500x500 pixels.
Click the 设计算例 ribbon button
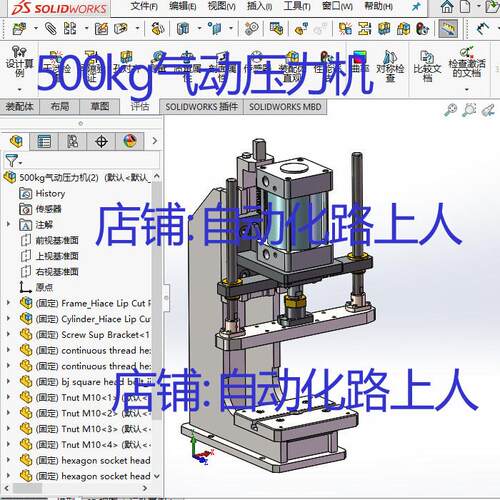click(20, 62)
